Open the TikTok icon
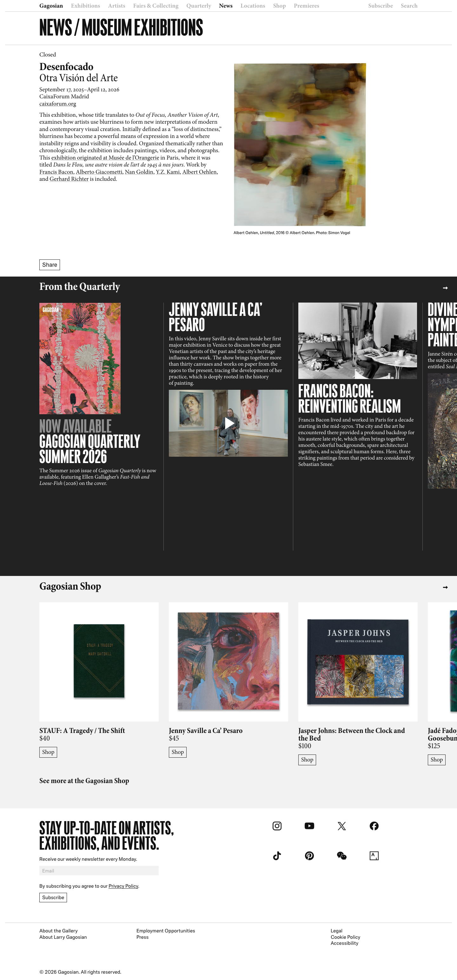The width and height of the screenshot is (457, 980). pos(277,856)
